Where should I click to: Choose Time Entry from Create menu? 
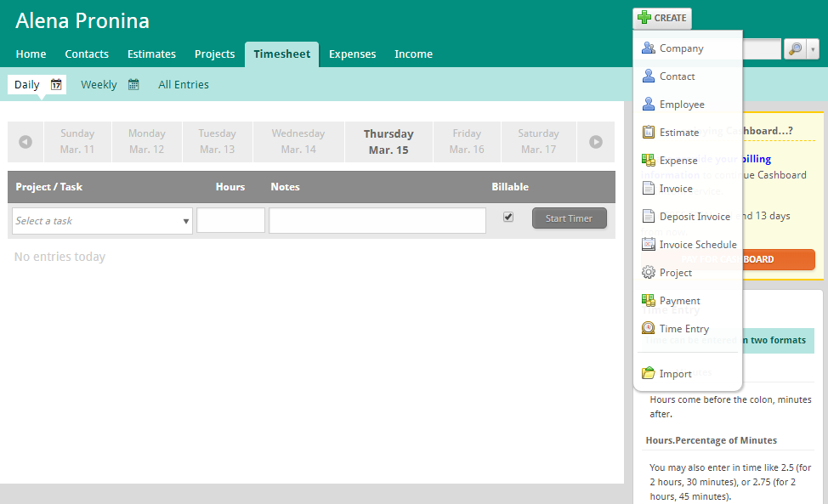point(683,329)
